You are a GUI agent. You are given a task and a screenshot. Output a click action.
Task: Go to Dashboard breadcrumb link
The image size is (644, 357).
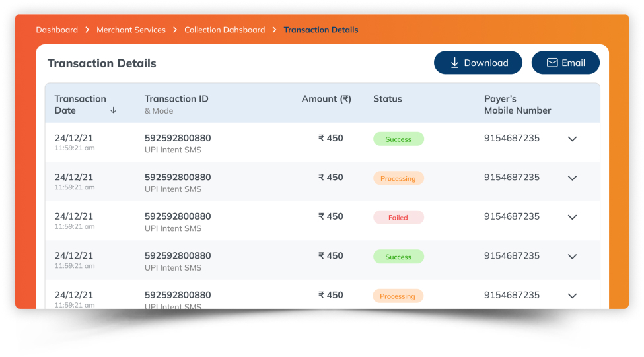point(57,30)
